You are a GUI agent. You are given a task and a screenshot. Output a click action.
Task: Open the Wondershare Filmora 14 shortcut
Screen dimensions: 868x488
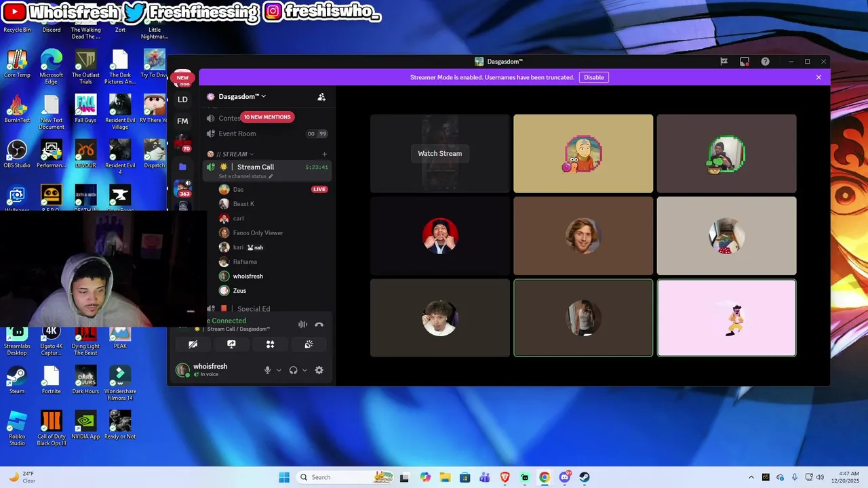click(x=120, y=383)
